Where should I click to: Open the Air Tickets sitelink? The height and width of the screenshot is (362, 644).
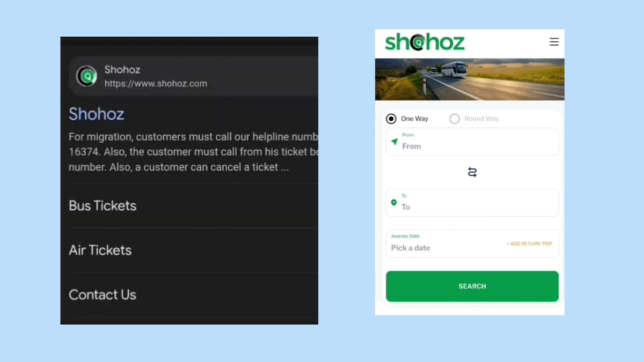pos(100,250)
